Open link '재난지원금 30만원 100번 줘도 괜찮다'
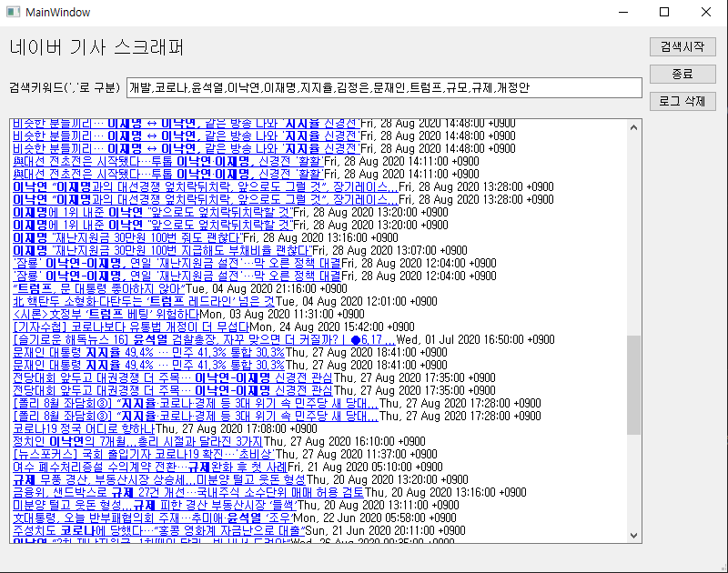 (x=128, y=237)
